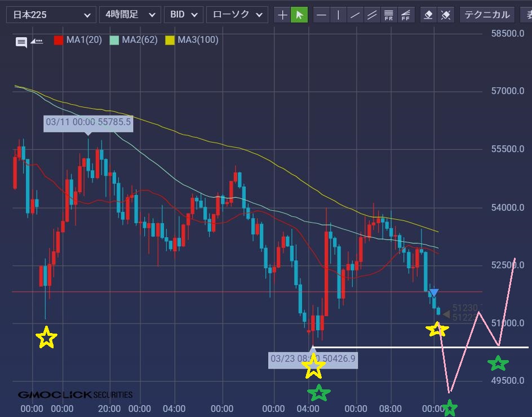The width and height of the screenshot is (532, 417).
Task: Open the テクニカル indicators menu
Action: pos(487,15)
